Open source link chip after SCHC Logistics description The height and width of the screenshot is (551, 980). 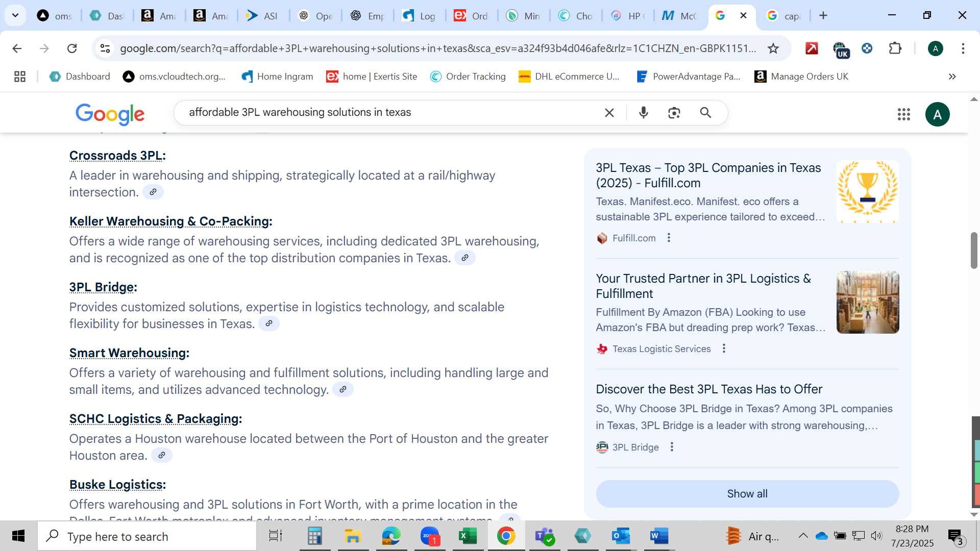(161, 455)
